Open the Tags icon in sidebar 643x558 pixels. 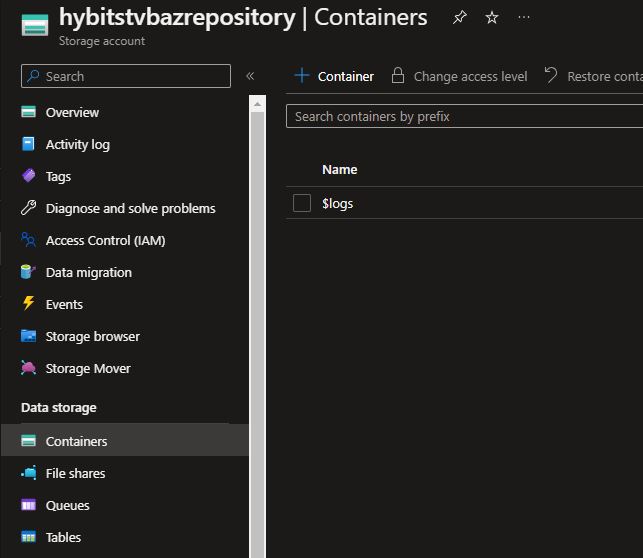pyautogui.click(x=28, y=176)
